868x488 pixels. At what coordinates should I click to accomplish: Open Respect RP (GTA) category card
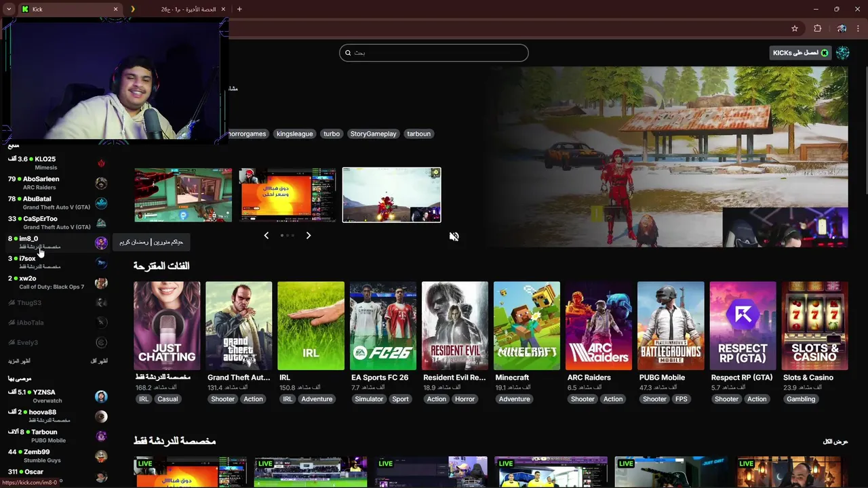click(743, 326)
